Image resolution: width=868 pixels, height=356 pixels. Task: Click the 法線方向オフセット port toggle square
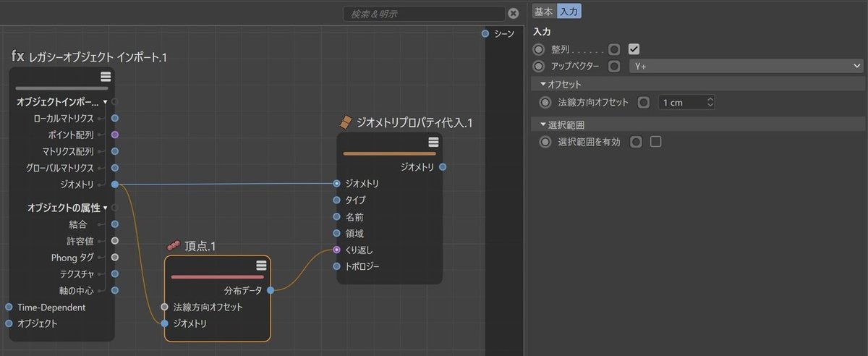(644, 102)
